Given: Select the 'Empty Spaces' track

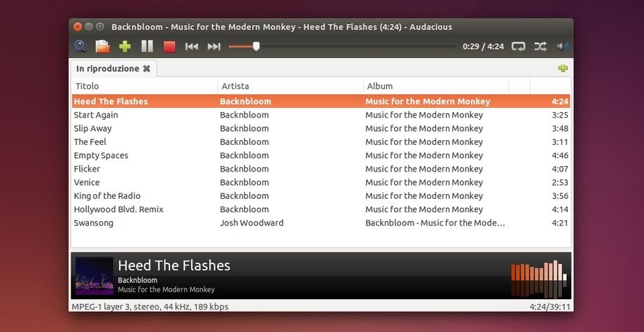Looking at the screenshot, I should [321, 155].
